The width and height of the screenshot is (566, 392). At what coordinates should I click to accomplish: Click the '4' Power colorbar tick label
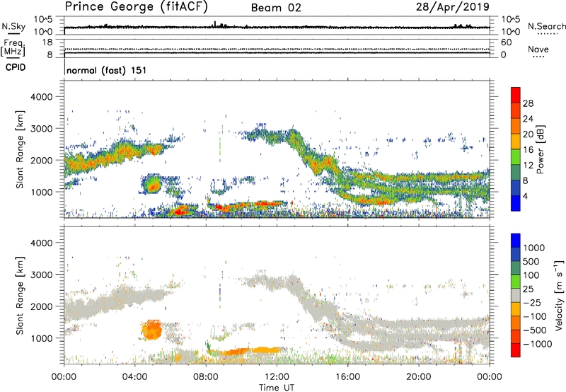(526, 197)
